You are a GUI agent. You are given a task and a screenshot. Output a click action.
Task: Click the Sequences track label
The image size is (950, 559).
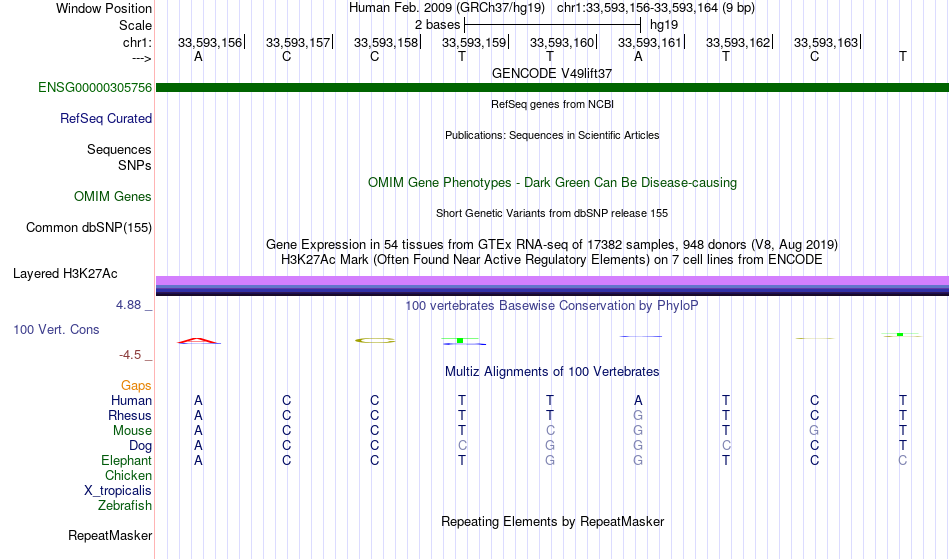point(119,149)
